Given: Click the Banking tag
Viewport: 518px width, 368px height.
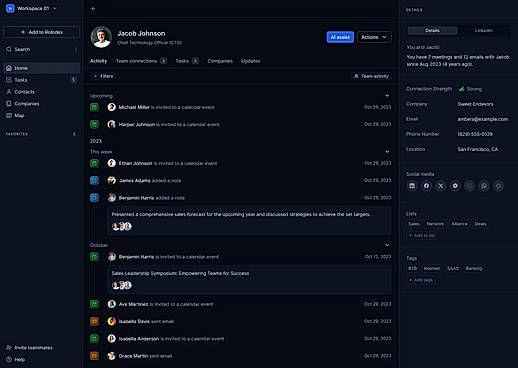Looking at the screenshot, I should [474, 268].
